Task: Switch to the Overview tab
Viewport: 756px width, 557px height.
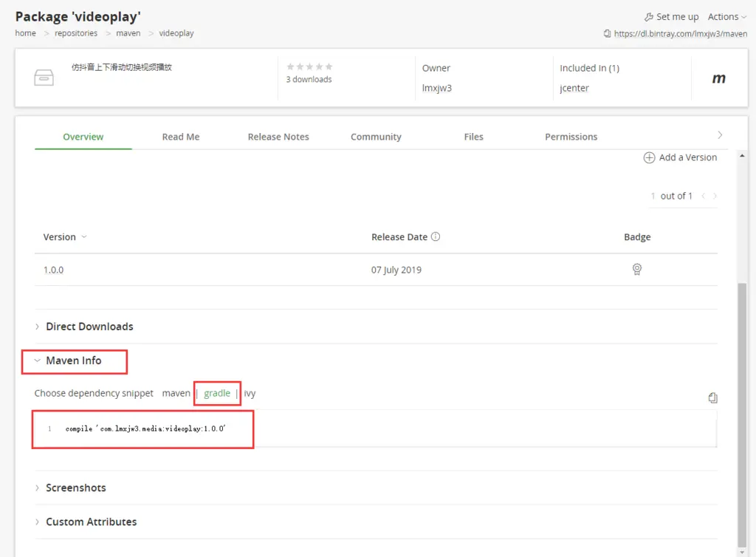Action: tap(83, 137)
